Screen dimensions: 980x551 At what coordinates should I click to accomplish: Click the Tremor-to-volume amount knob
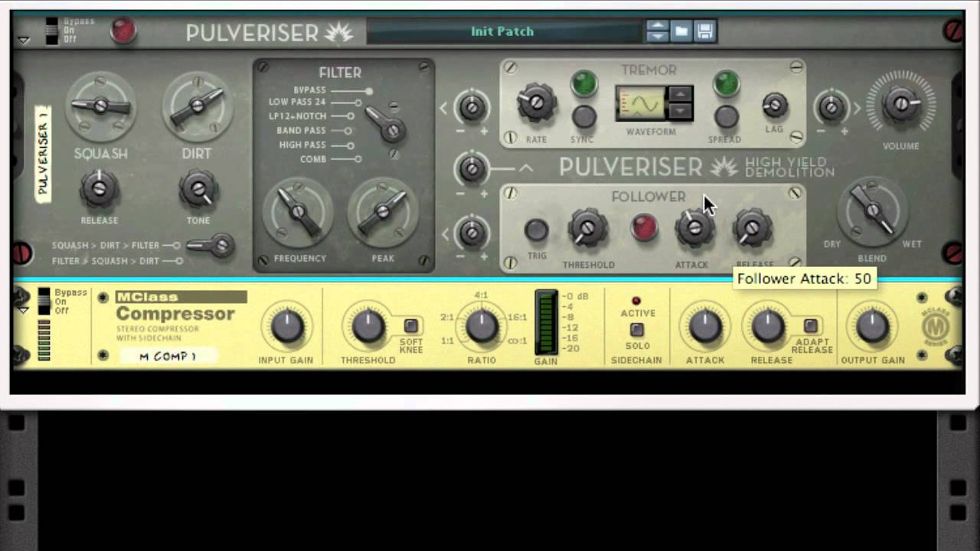831,107
